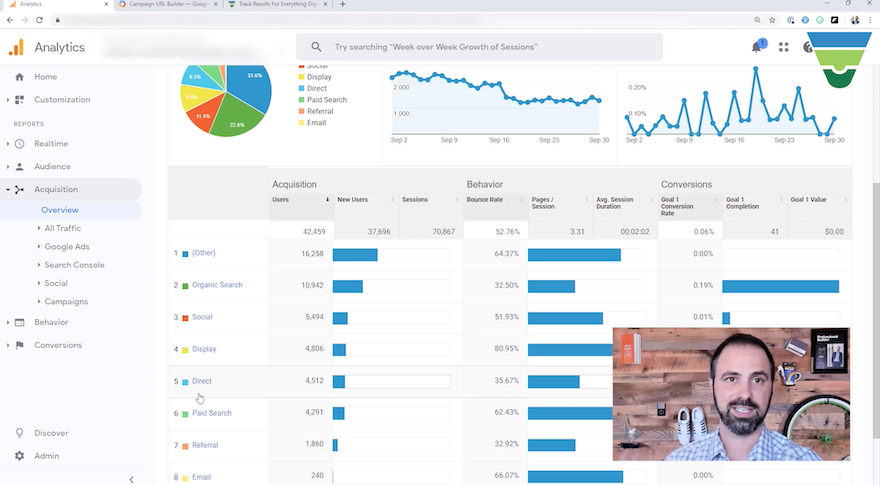880x485 pixels.
Task: Open Bounce Rate column dropdown
Action: pos(521,200)
